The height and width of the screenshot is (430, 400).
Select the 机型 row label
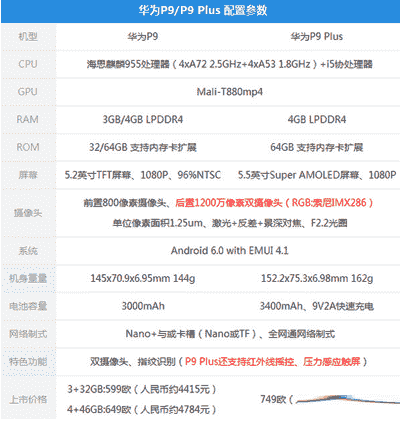click(x=28, y=36)
